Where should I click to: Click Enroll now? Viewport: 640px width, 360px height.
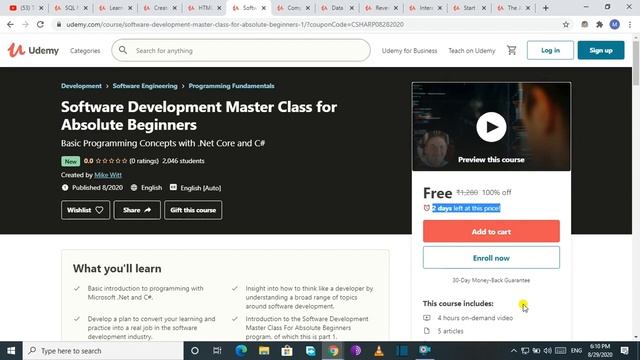click(x=491, y=258)
